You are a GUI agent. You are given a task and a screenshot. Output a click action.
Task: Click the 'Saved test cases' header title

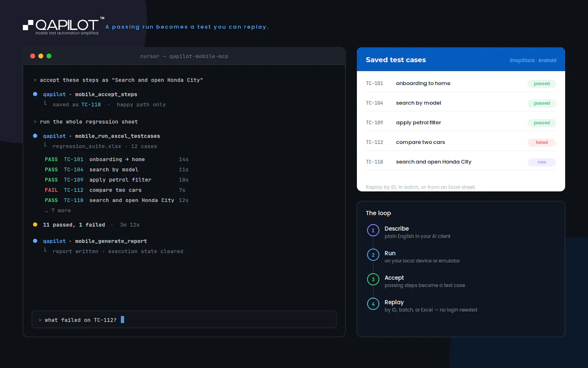point(396,60)
